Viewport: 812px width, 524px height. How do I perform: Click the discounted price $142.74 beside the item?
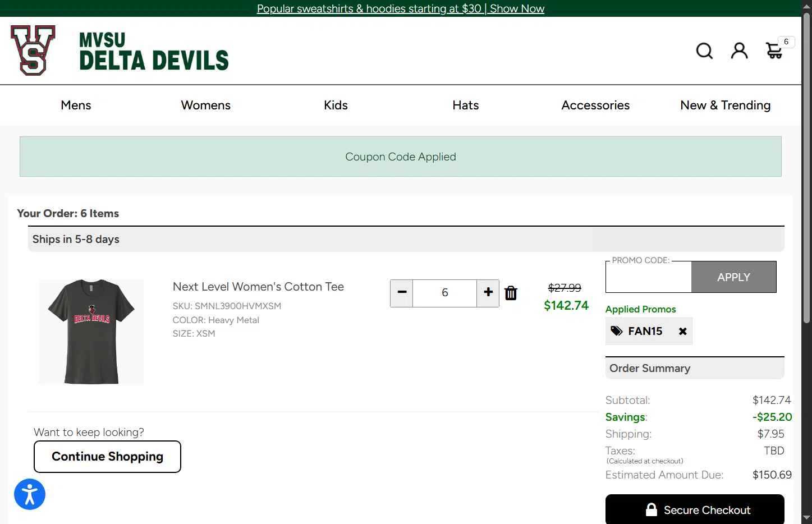(566, 305)
